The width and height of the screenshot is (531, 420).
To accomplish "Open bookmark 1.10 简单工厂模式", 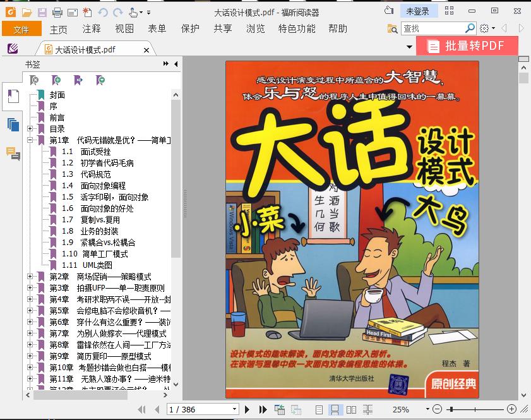I will pos(95,254).
